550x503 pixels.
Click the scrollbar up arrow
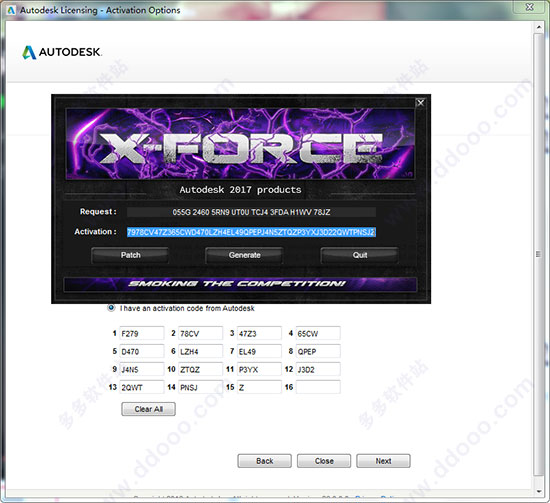coord(539,27)
